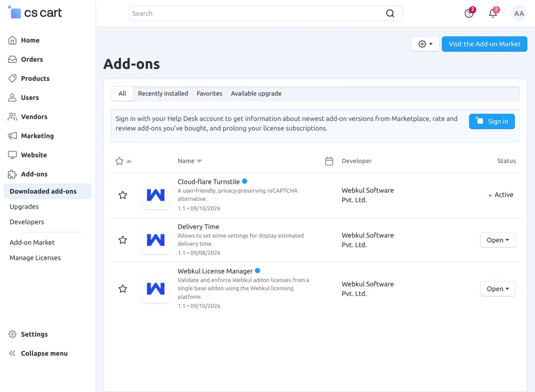Click the Vendors people icon
Viewport: 535px width, 392px height.
[x=12, y=117]
